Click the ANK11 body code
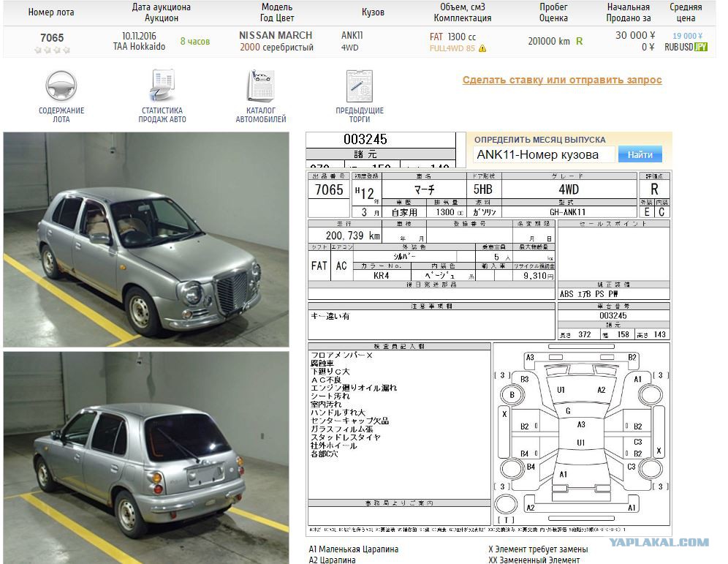The width and height of the screenshot is (728, 564). [352, 35]
